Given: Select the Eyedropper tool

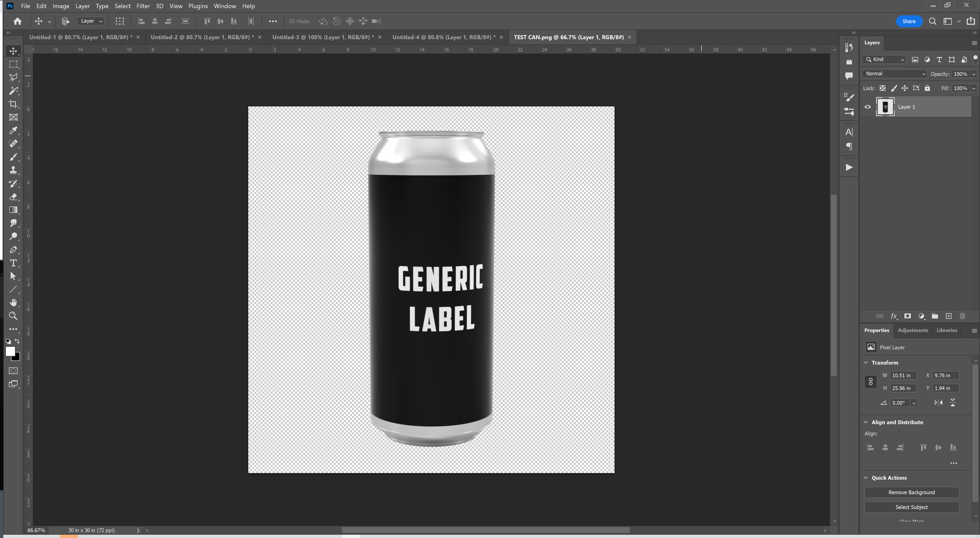Looking at the screenshot, I should point(13,131).
